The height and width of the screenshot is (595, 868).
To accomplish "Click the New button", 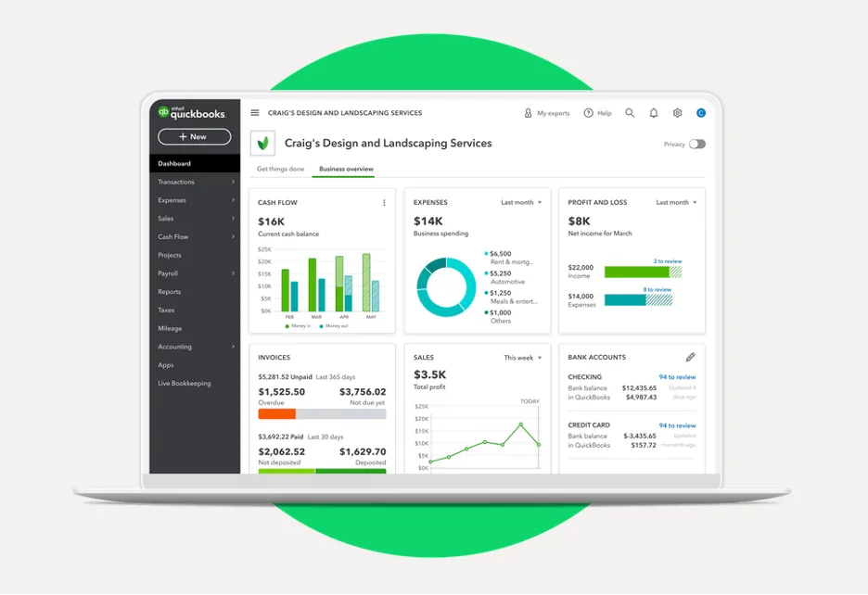I will point(195,137).
